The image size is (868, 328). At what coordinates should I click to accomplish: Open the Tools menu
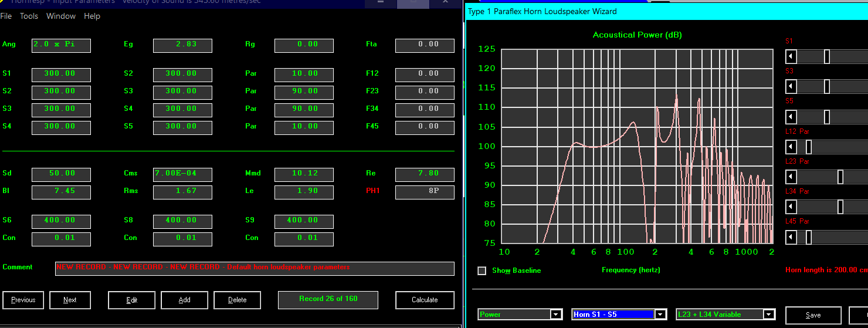point(29,16)
